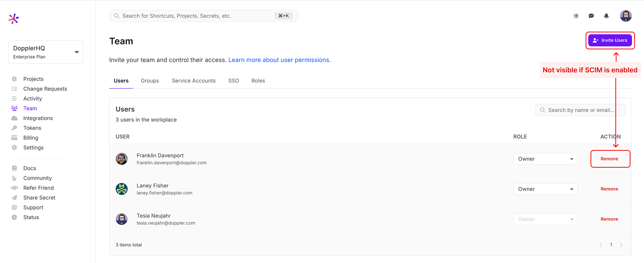
Task: Click Franklin Davenport's avatar
Action: 122,159
